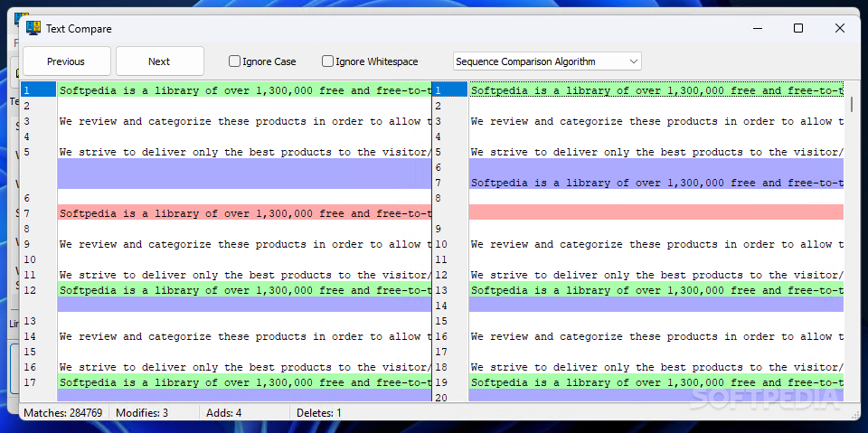Go to the Previous difference
Screen dimensions: 868x433
point(66,61)
